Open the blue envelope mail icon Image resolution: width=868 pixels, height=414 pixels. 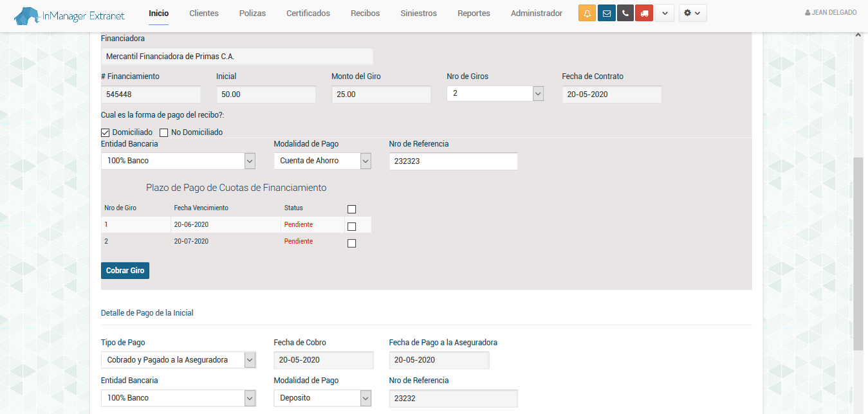606,14
